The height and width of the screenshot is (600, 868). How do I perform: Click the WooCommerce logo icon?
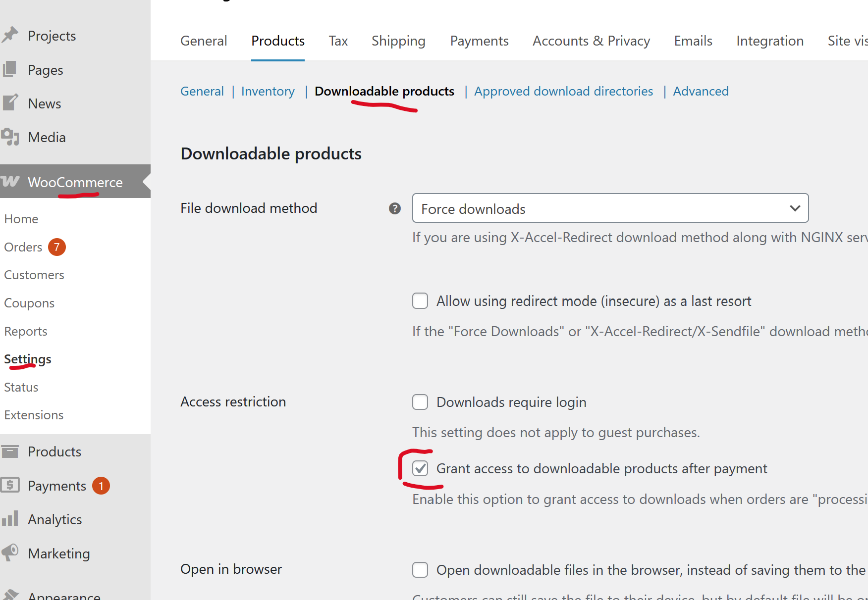coord(11,182)
